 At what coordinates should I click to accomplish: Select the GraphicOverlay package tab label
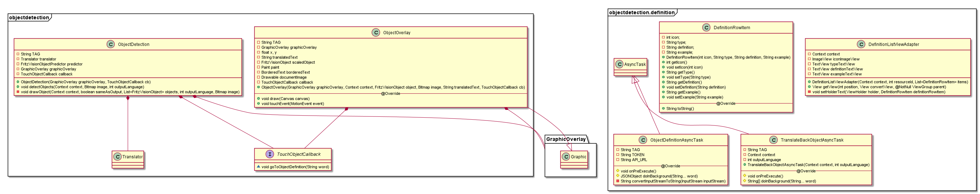point(566,139)
